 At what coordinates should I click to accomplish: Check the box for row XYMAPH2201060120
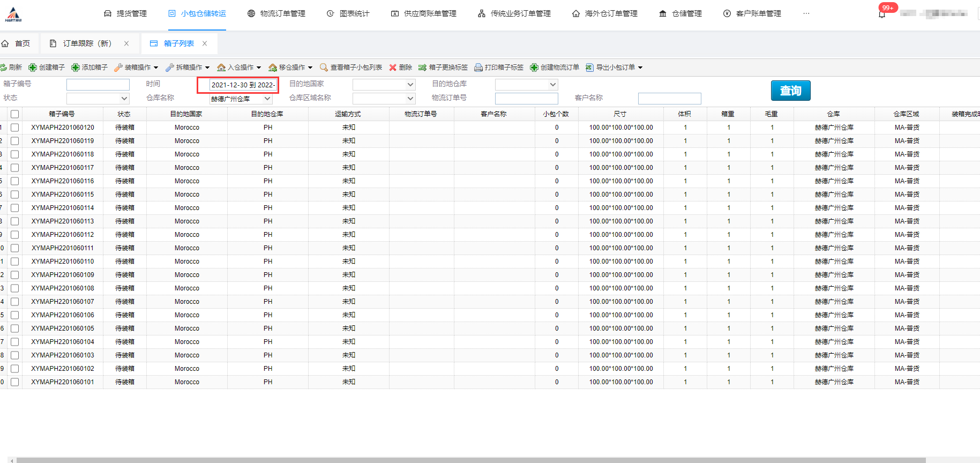[14, 128]
